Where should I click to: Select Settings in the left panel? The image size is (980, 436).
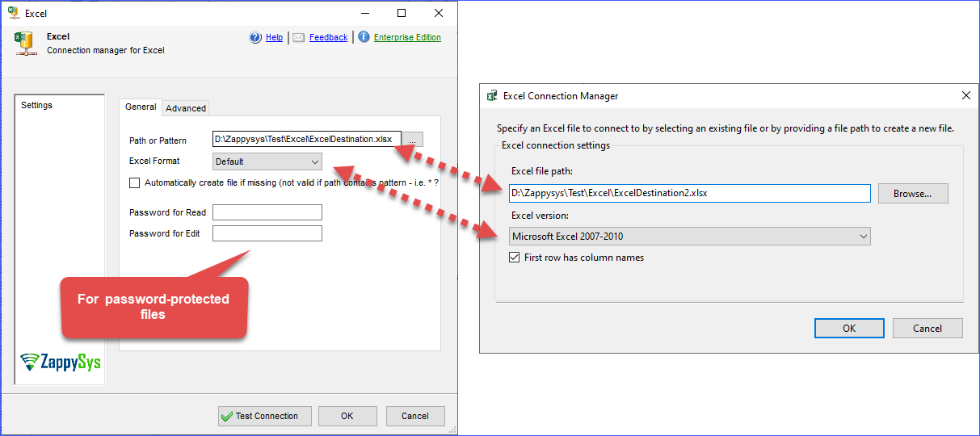click(x=37, y=105)
